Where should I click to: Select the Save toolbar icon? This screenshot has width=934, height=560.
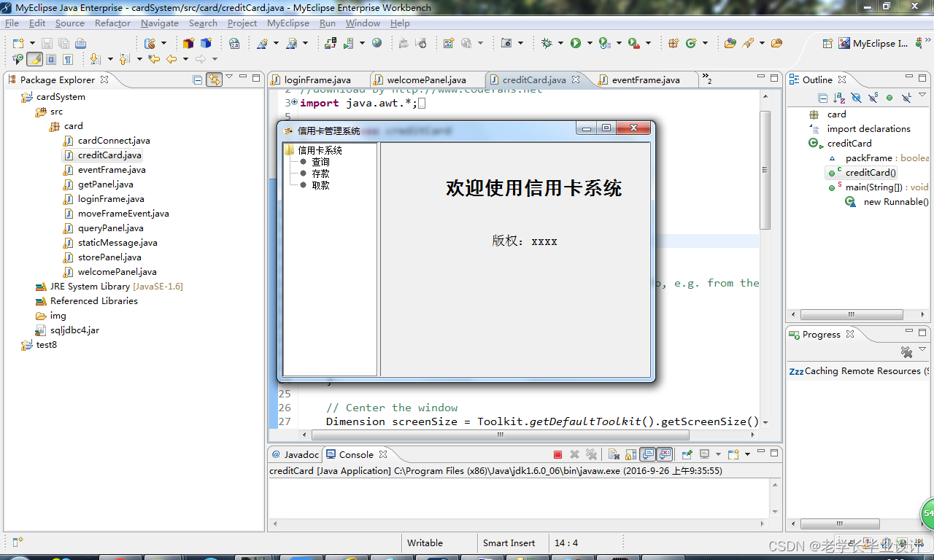(45, 43)
